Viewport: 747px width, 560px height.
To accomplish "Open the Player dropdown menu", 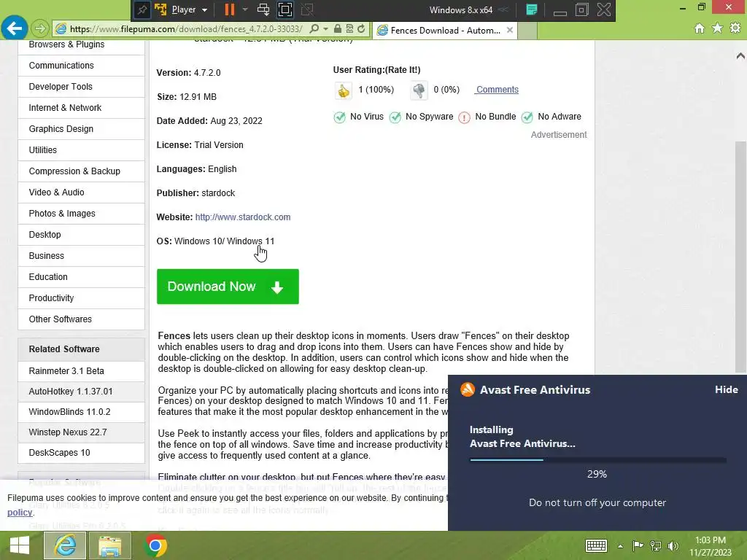I will (189, 9).
